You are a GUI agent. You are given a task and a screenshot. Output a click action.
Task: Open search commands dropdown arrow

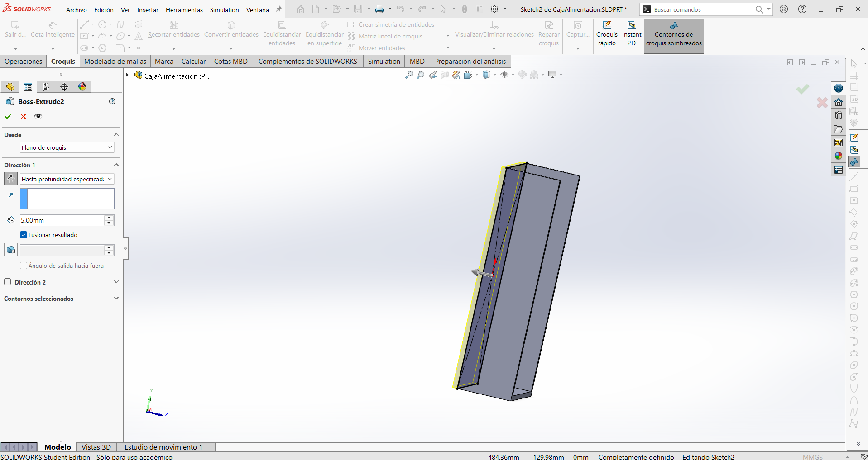(x=769, y=9)
